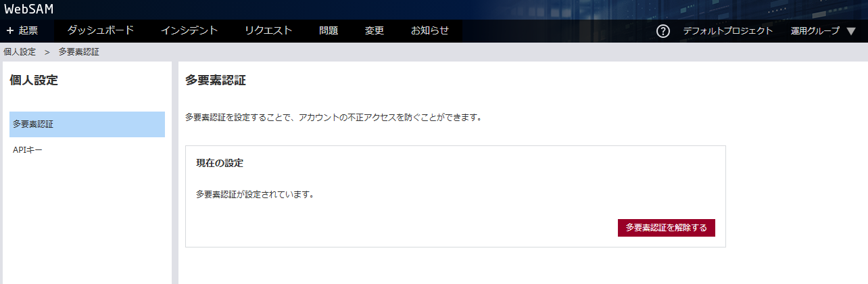The image size is (868, 284).
Task: Open the help question mark icon
Action: [x=663, y=31]
